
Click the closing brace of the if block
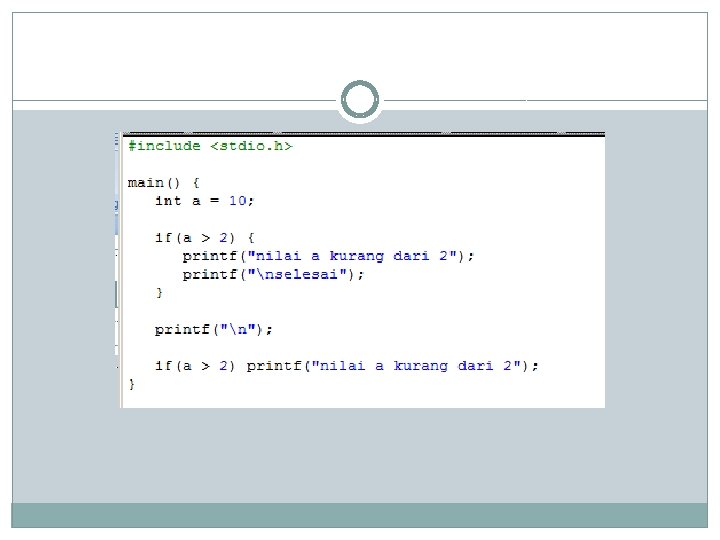click(x=159, y=293)
